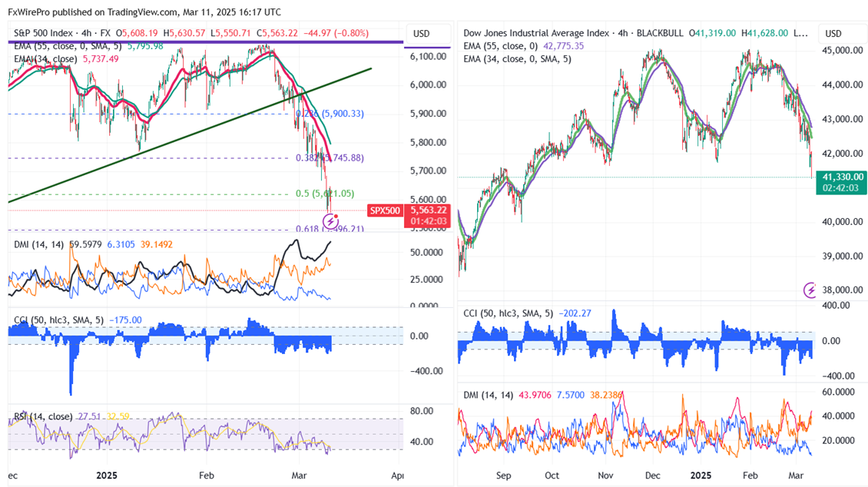Click 60.0000 on the Dow DMI scale
The image size is (868, 487).
pyautogui.click(x=837, y=392)
